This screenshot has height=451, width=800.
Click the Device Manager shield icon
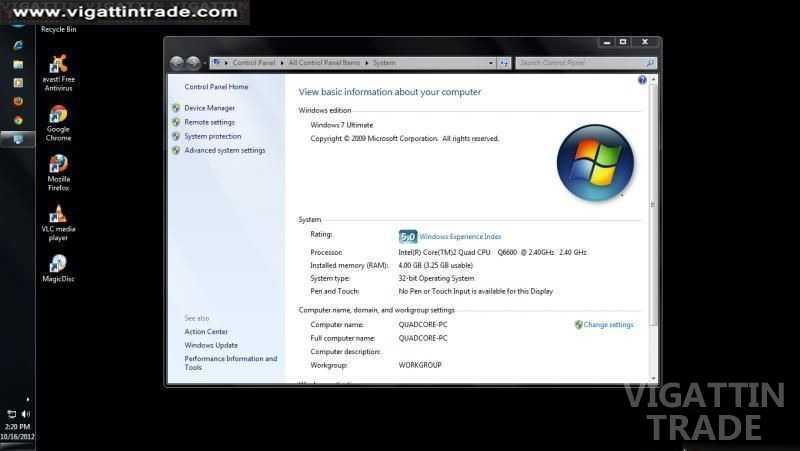[176, 108]
